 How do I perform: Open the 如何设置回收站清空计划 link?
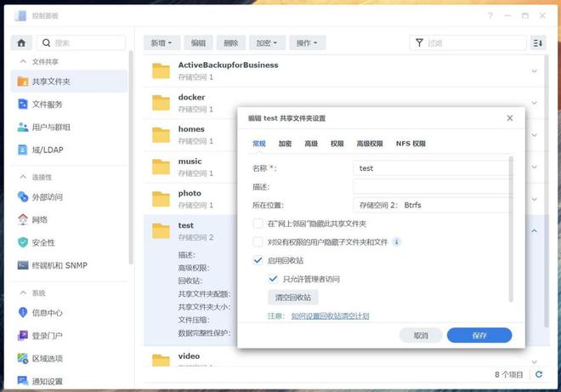pyautogui.click(x=330, y=316)
